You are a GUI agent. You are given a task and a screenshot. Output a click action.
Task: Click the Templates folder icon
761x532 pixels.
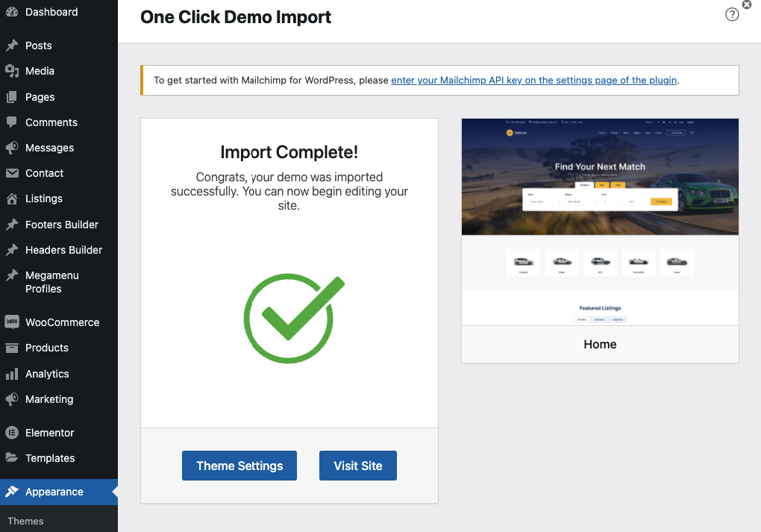pyautogui.click(x=12, y=458)
